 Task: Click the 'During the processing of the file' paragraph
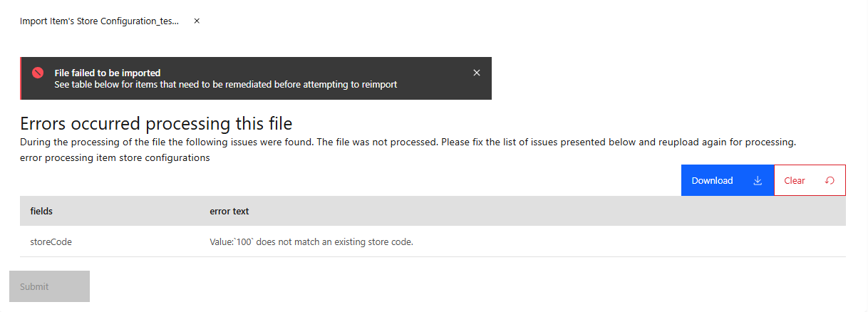coord(407,142)
